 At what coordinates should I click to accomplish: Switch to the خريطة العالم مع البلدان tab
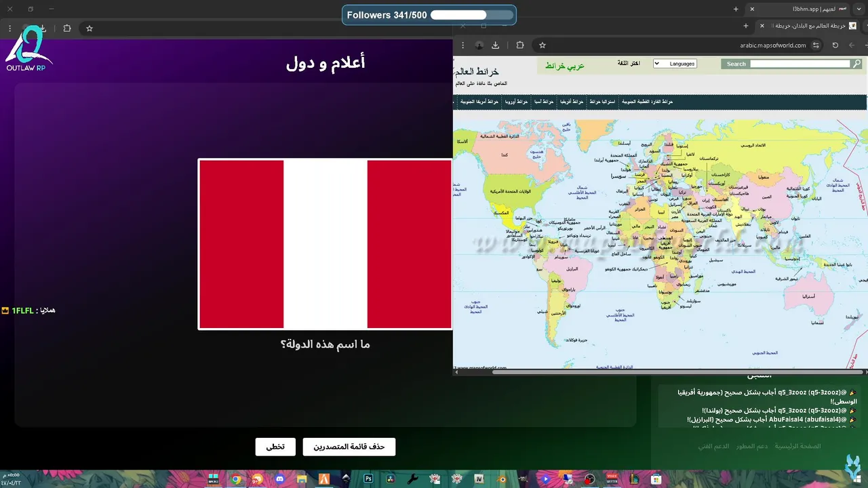[807, 26]
